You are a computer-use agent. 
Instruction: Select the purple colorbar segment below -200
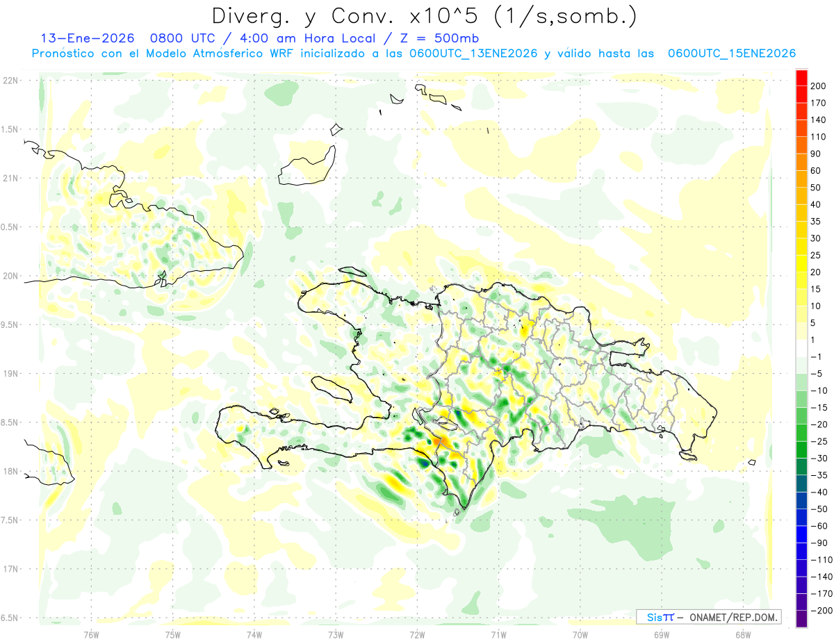pyautogui.click(x=801, y=619)
